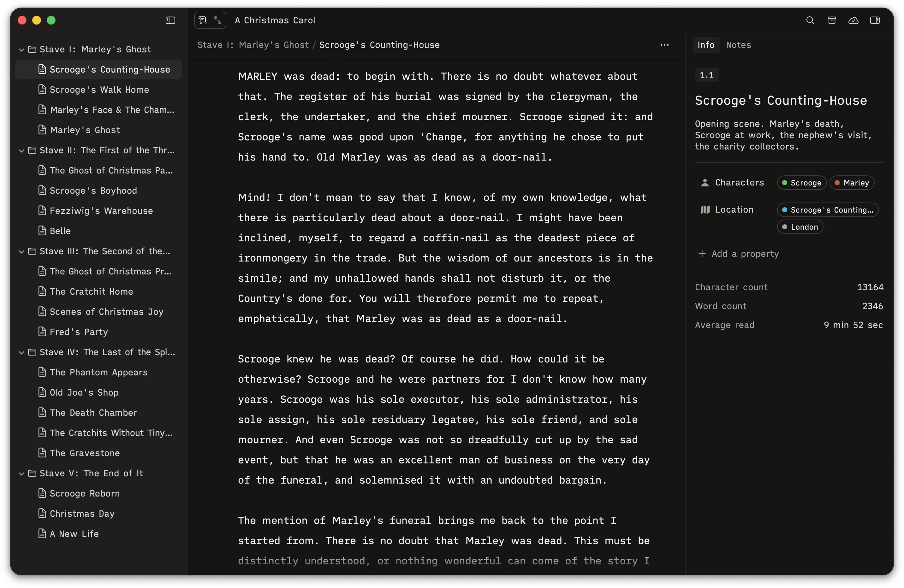Select the manuscript scroll view icon
Screen dimensions: 904x588
[x=202, y=20]
